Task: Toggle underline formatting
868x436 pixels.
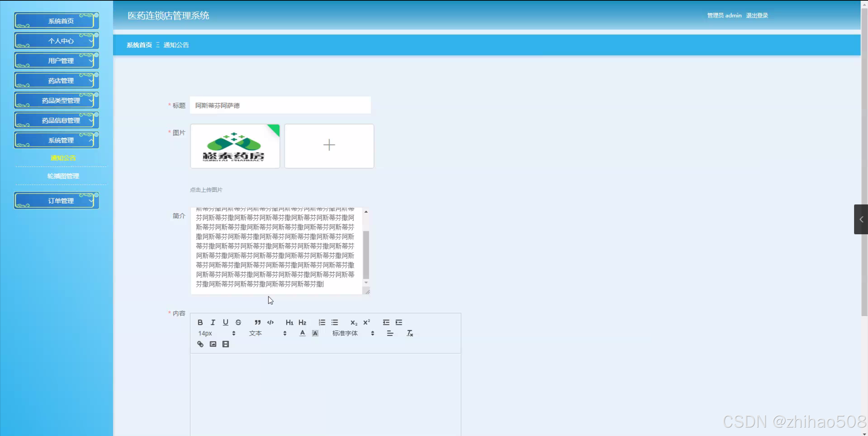Action: tap(226, 322)
